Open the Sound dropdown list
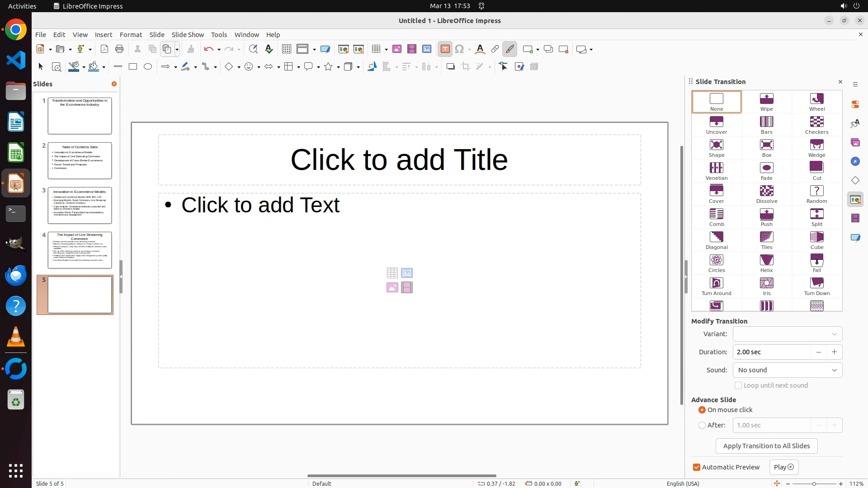This screenshot has width=868, height=488. [787, 370]
